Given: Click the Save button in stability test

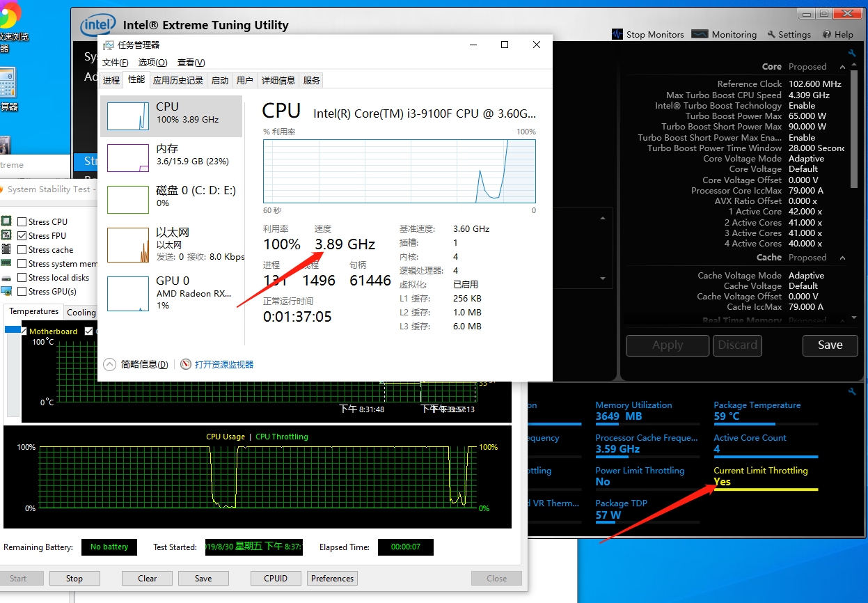Looking at the screenshot, I should (203, 579).
